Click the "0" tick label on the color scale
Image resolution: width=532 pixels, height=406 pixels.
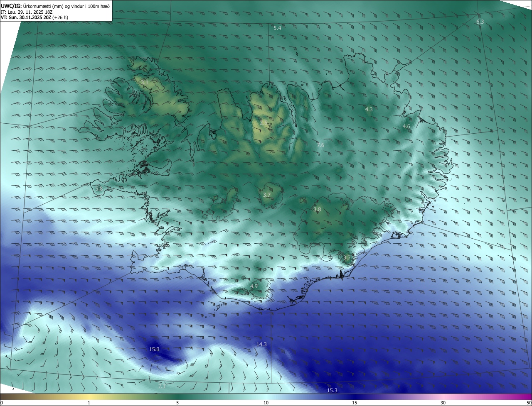click(2, 403)
